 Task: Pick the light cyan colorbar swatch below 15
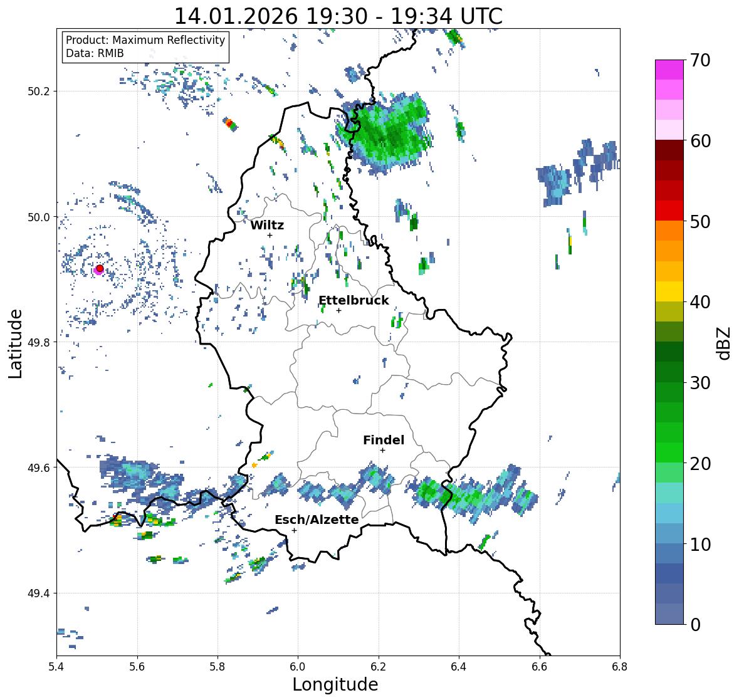pos(669,513)
